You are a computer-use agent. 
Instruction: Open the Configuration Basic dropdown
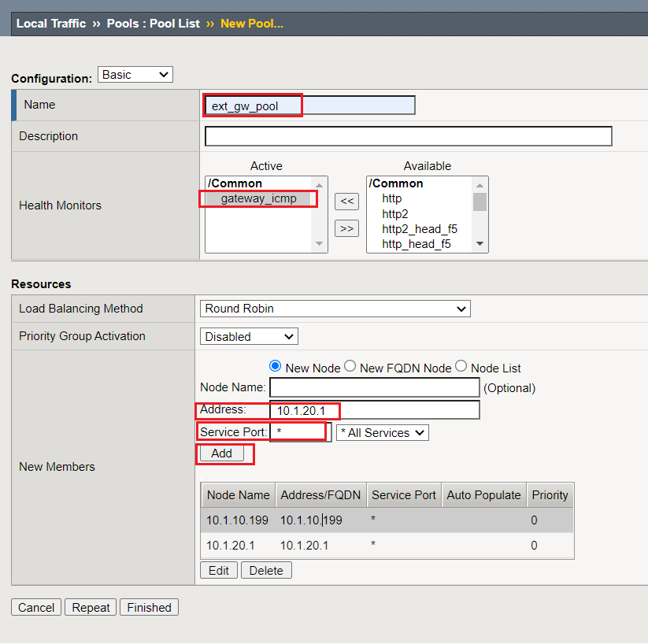135,75
